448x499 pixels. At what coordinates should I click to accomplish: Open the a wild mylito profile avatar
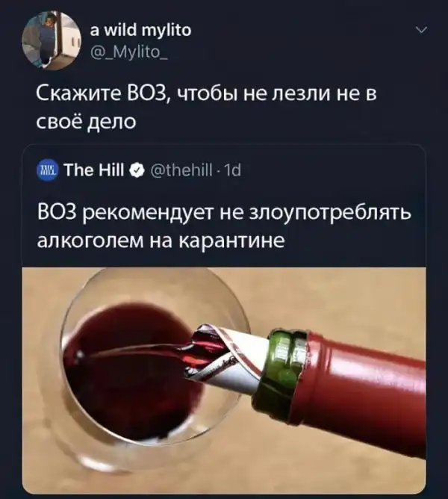(52, 40)
